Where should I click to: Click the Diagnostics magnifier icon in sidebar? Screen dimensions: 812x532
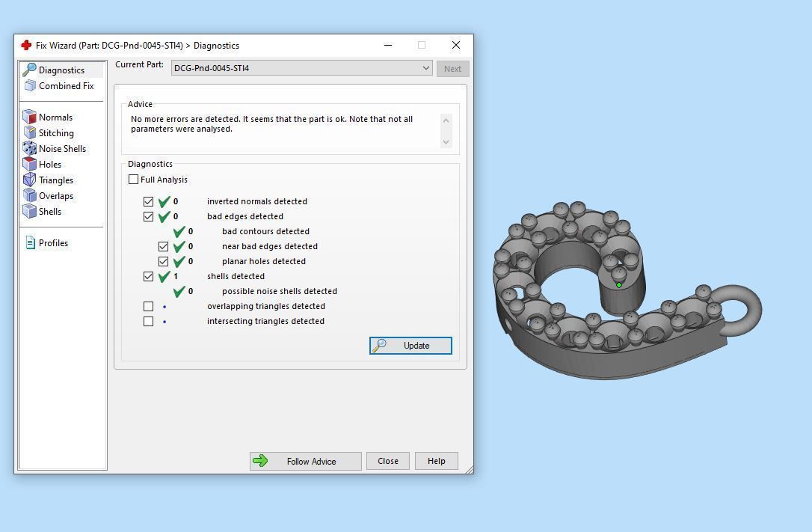coord(29,70)
